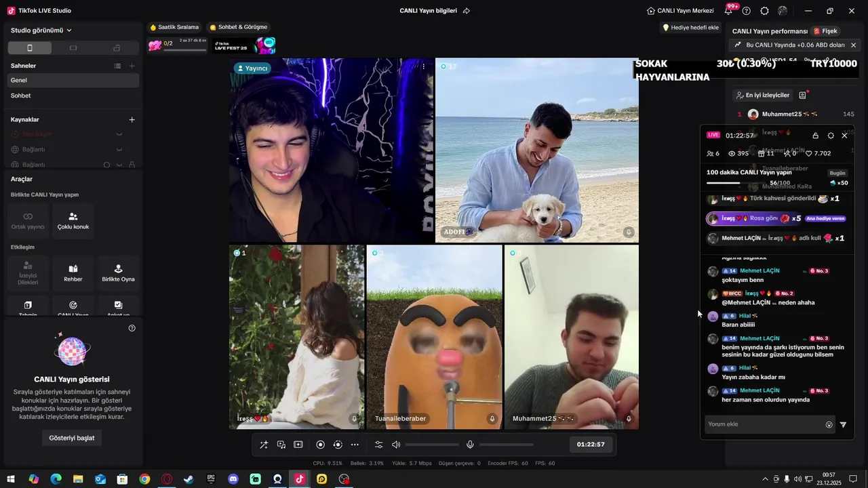Toggle the lock icon on chat popup
The image size is (868, 488).
[x=815, y=136]
